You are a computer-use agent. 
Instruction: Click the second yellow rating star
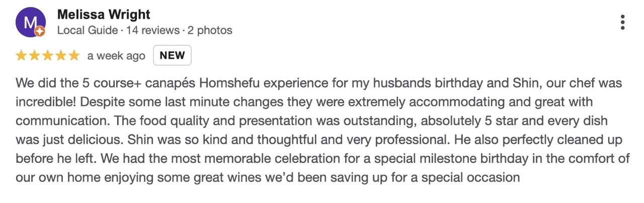[34, 56]
